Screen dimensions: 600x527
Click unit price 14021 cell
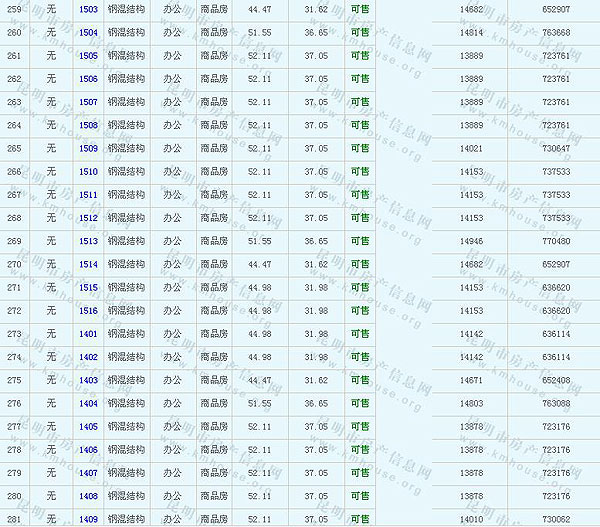[x=471, y=149]
